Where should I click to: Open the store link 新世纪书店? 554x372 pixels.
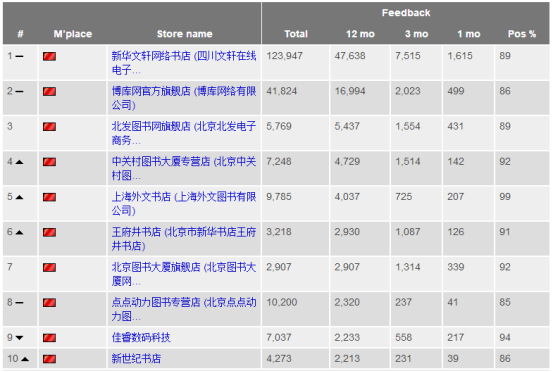pos(136,359)
